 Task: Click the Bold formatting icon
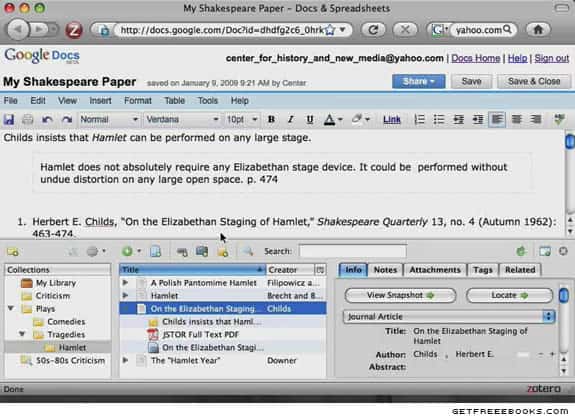271,120
